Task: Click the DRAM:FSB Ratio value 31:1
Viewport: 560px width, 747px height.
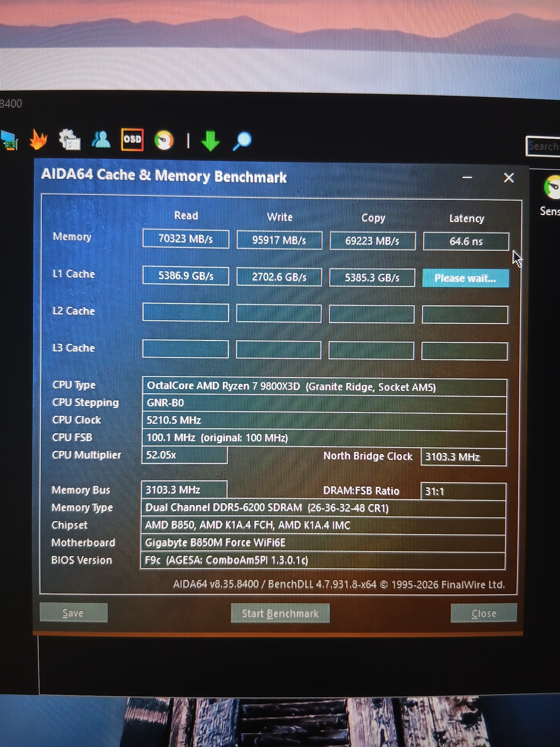Action: [x=463, y=491]
